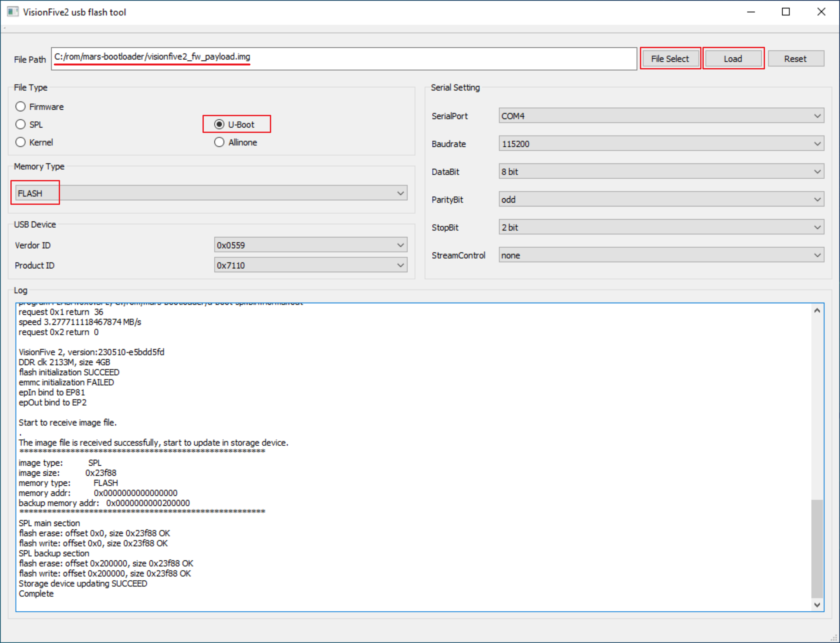
Task: Choose the Kernel file type
Action: [34, 143]
